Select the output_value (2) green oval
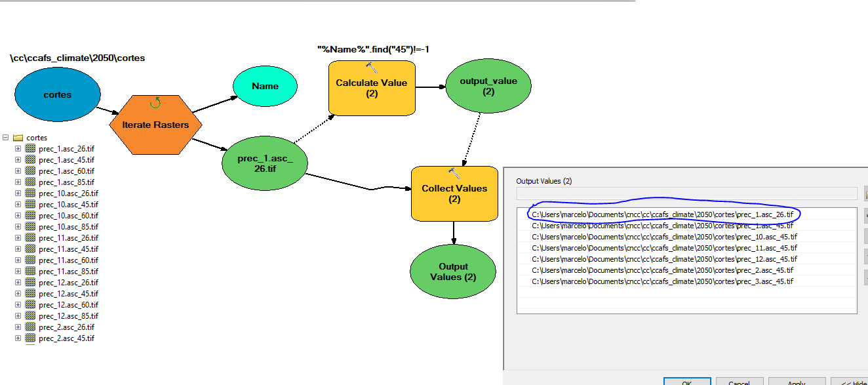 [488, 87]
